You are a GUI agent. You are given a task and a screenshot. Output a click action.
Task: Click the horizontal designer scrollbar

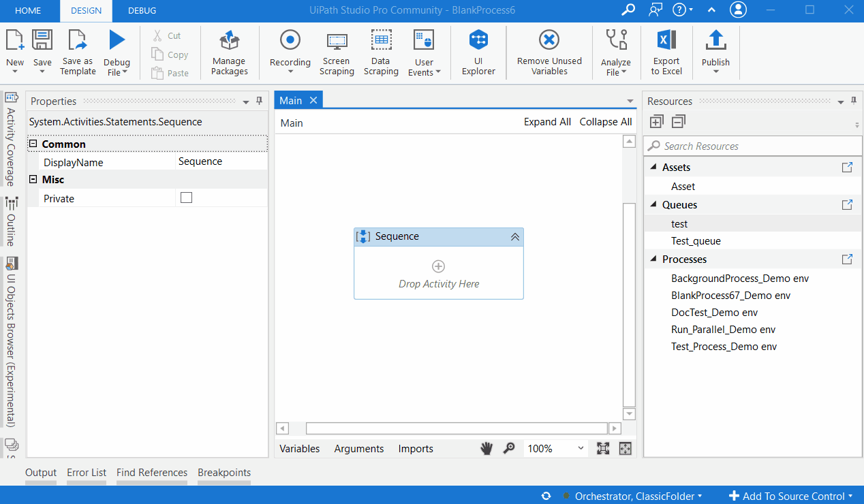coord(457,428)
